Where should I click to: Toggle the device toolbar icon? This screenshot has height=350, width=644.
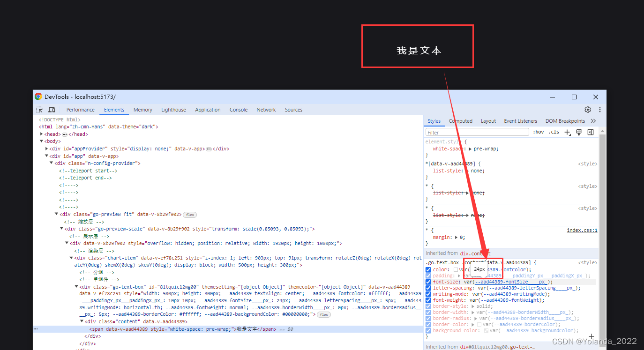point(52,109)
